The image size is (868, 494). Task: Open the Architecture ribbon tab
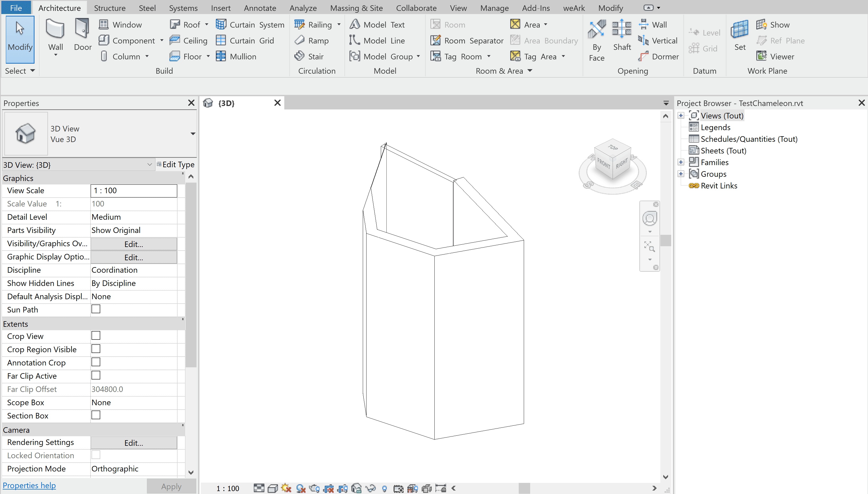[x=58, y=8]
